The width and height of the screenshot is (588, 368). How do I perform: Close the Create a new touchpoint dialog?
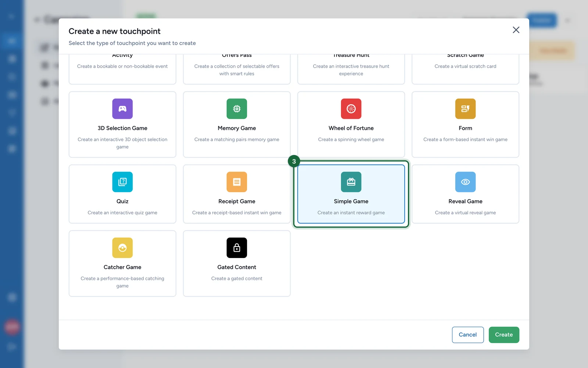tap(516, 30)
